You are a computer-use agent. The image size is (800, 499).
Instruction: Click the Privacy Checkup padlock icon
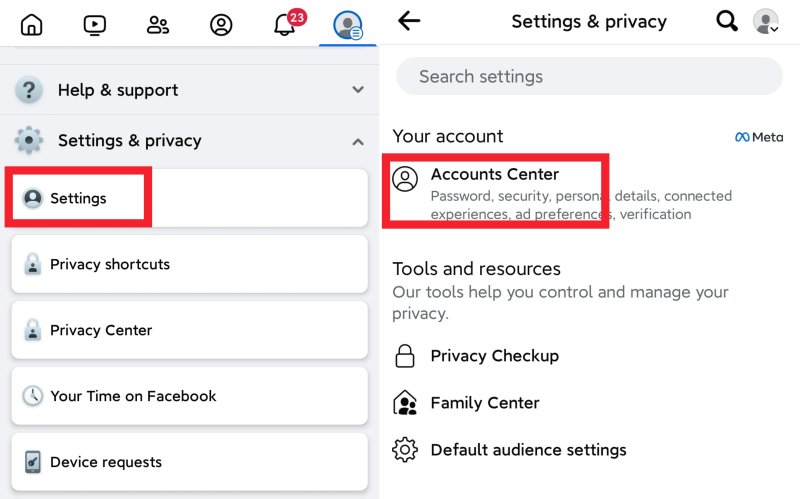[405, 356]
